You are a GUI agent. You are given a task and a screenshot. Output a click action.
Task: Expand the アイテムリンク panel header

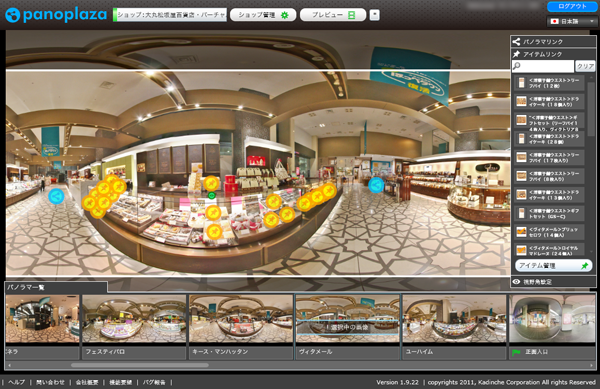[553, 54]
